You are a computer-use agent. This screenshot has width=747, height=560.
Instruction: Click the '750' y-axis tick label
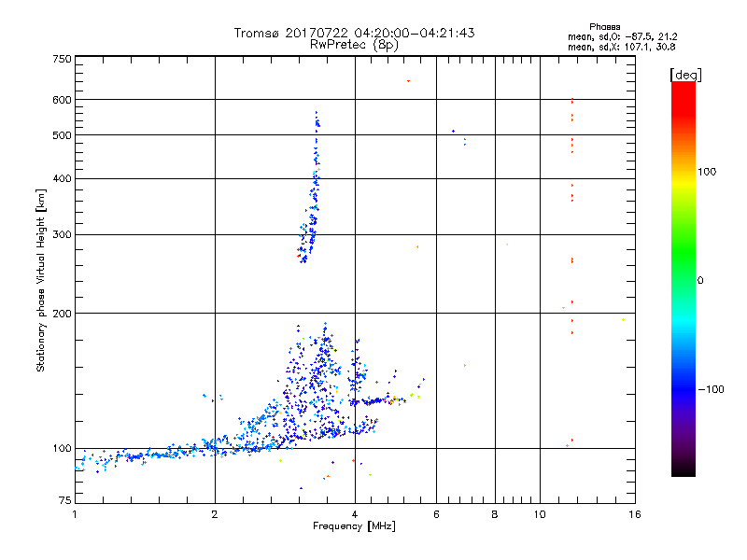coord(62,59)
